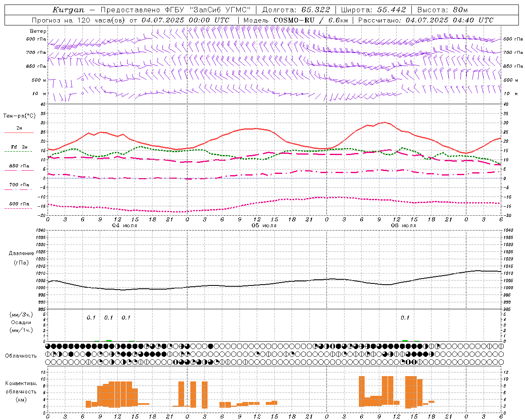Click the "06 июля" date label
This screenshot has width=525, height=420.
[404, 226]
